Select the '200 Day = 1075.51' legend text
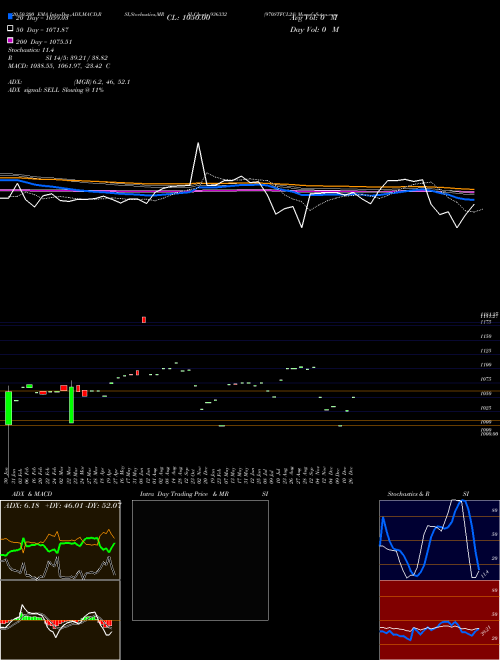Viewport: 500px width, 660px height. tap(44, 42)
